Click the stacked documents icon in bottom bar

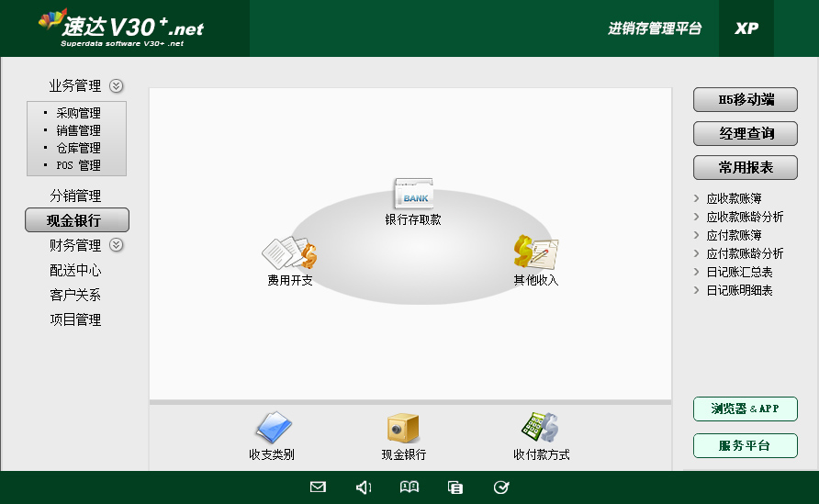point(455,487)
